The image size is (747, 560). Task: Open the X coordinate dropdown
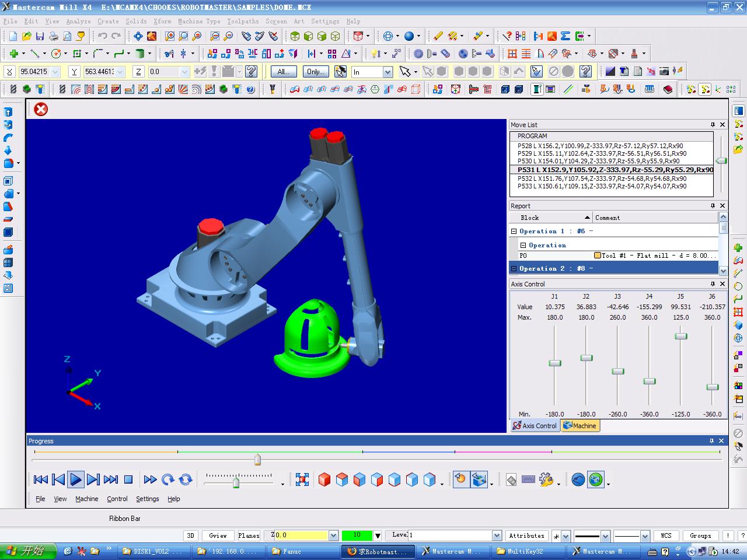[55, 72]
